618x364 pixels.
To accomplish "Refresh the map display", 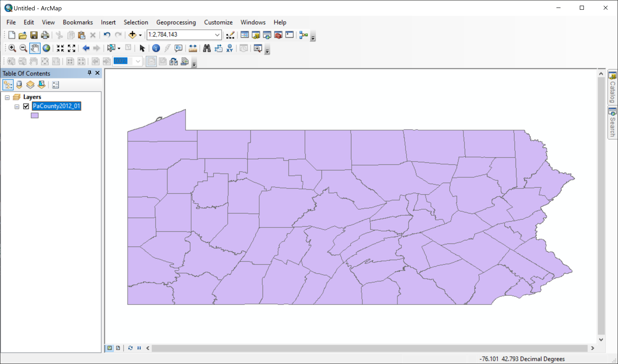I will pyautogui.click(x=130, y=348).
